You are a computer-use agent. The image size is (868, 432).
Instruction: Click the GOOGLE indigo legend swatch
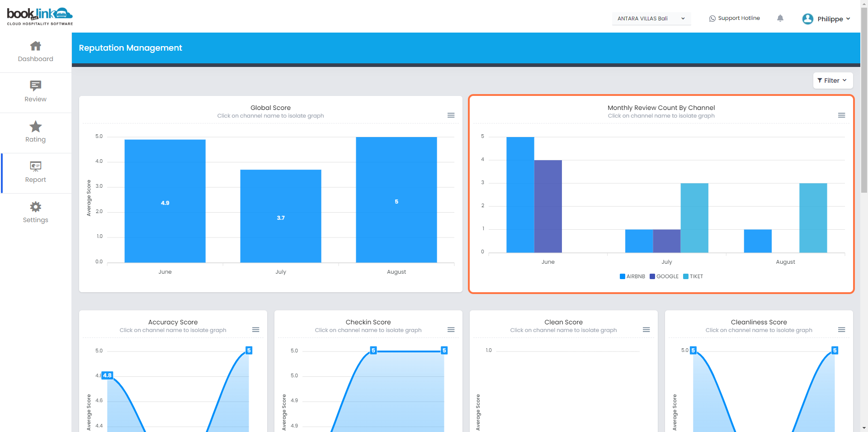coord(652,276)
